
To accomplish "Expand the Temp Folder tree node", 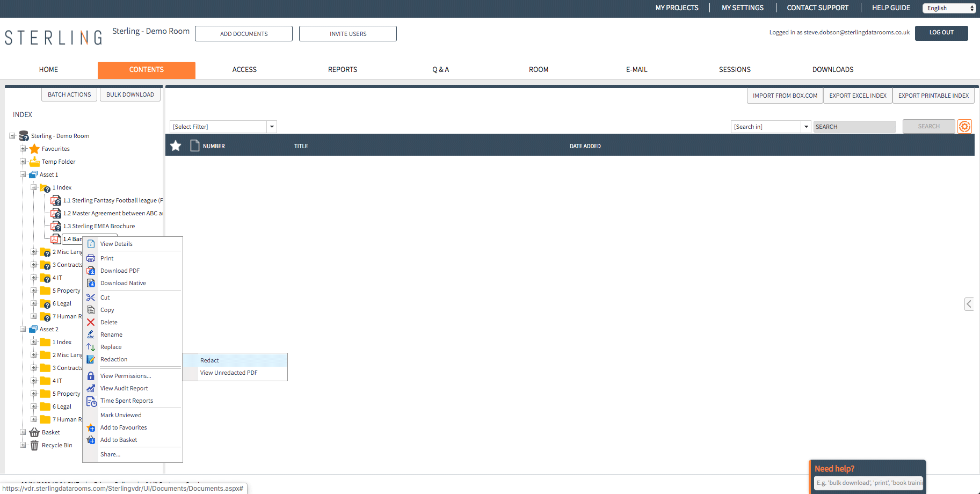I will (x=23, y=162).
